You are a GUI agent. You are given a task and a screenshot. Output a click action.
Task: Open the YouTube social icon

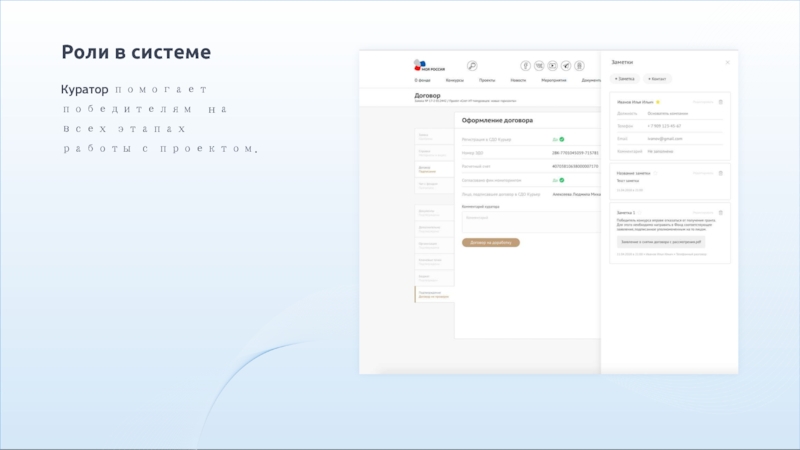[553, 65]
